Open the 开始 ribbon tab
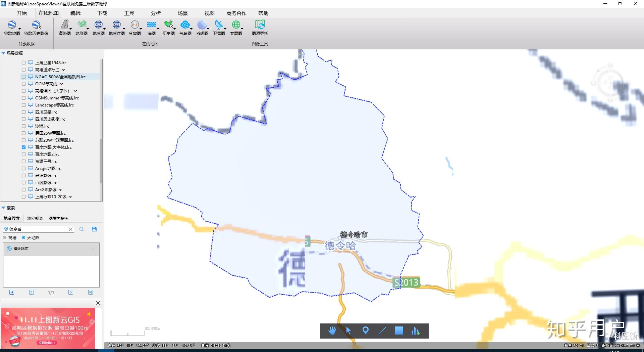 tap(22, 13)
